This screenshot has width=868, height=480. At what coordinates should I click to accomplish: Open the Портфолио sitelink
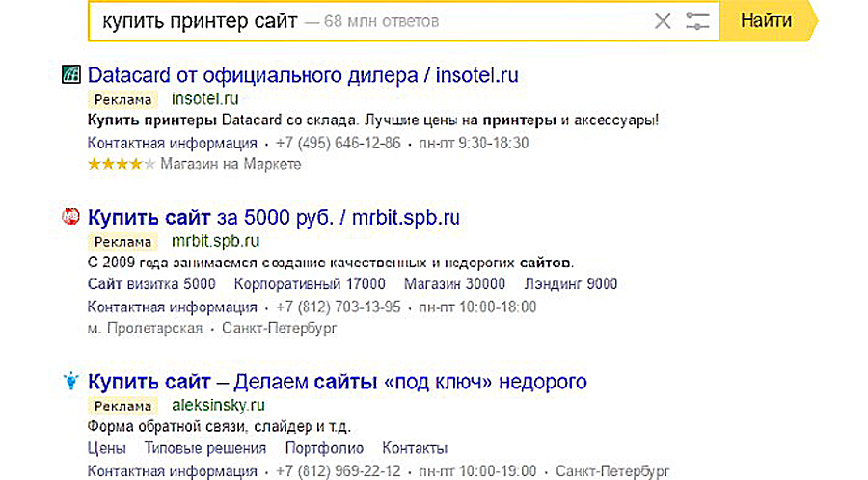324,448
